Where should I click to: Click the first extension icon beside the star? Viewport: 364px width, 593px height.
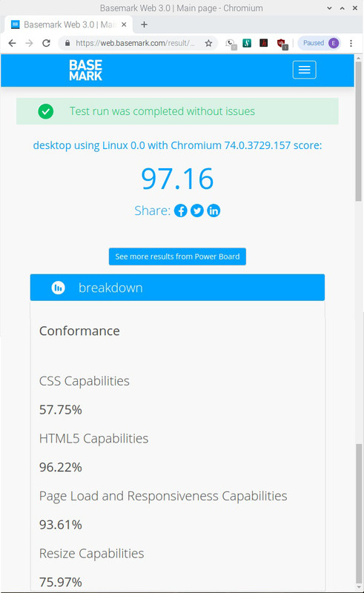point(231,44)
